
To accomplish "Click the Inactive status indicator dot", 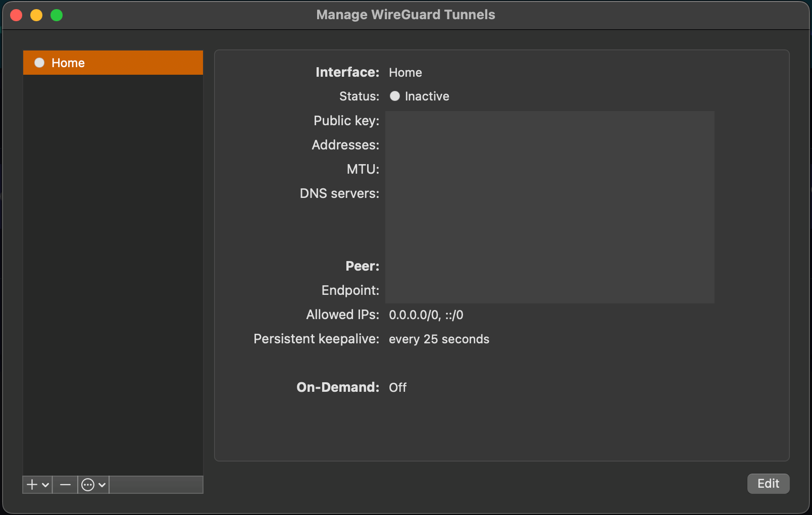I will [x=395, y=96].
